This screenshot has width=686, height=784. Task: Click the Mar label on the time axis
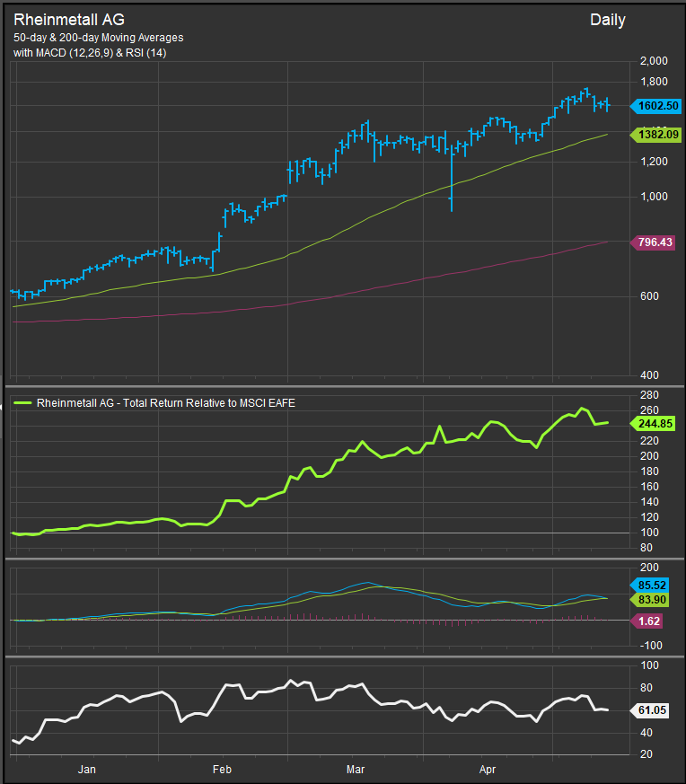click(x=355, y=769)
